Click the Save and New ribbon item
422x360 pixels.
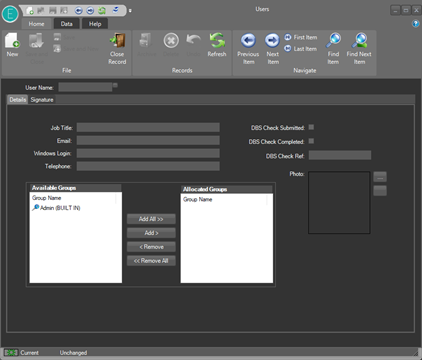pyautogui.click(x=76, y=49)
